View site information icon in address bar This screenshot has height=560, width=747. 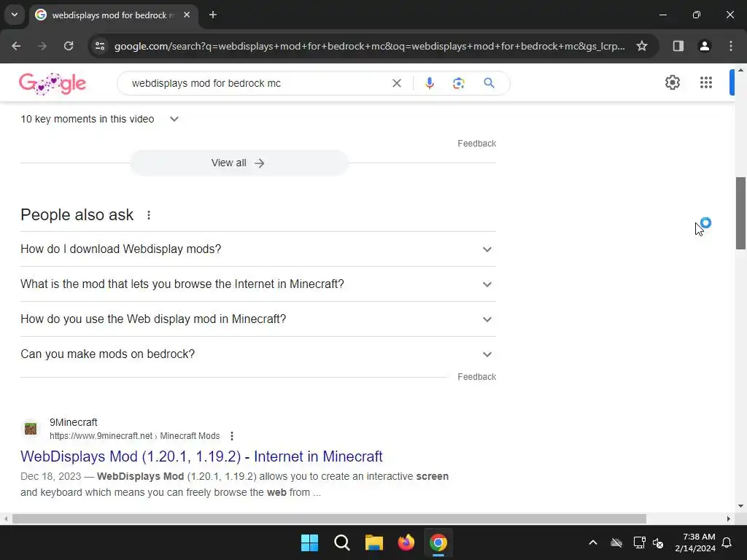pyautogui.click(x=100, y=46)
